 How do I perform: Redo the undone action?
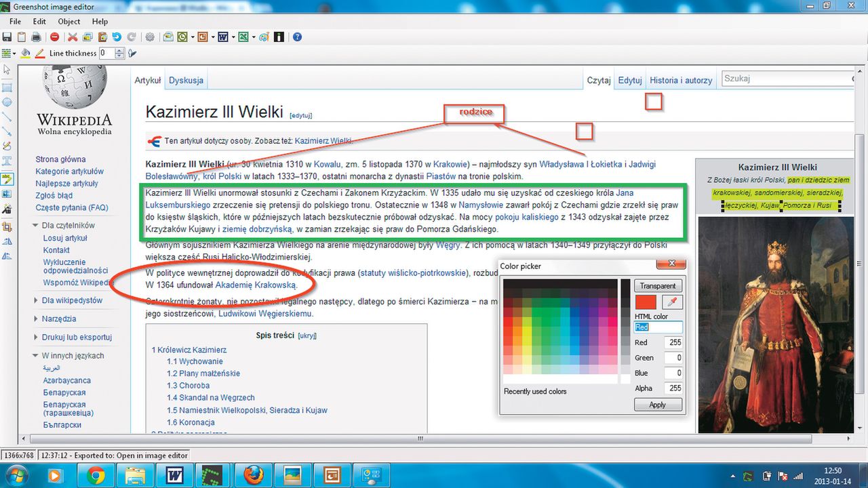(132, 37)
